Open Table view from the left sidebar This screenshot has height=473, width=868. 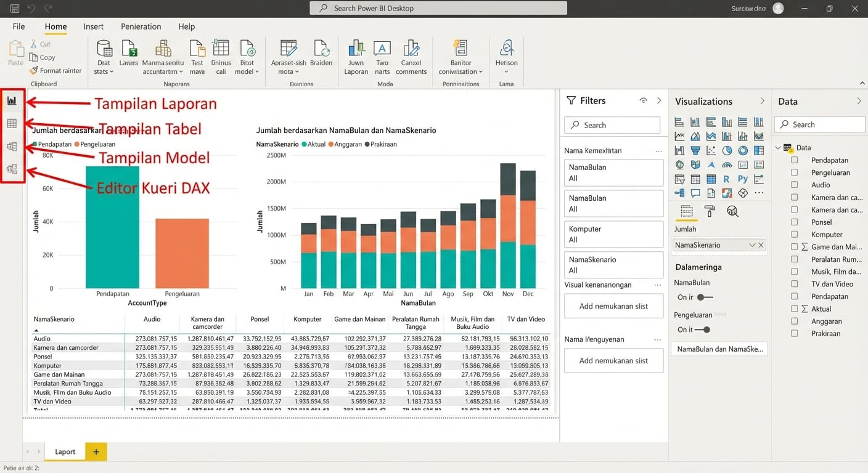tap(11, 123)
